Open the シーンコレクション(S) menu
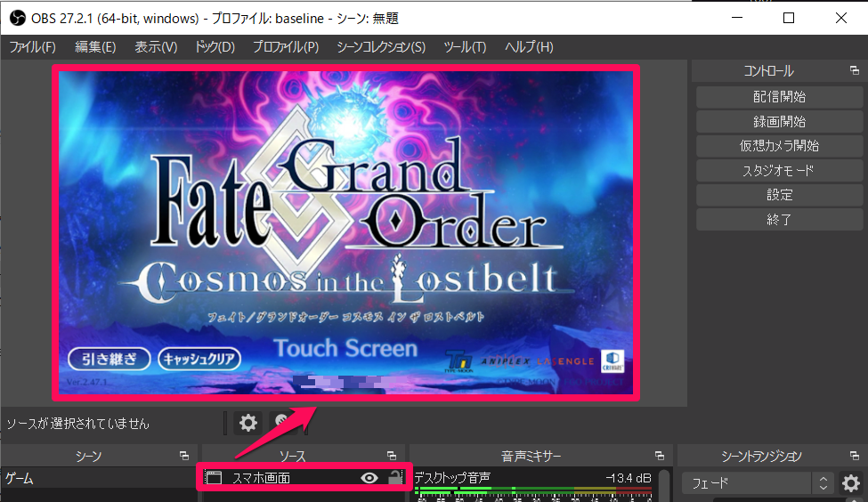Screen dimensions: 868x502 (380, 47)
